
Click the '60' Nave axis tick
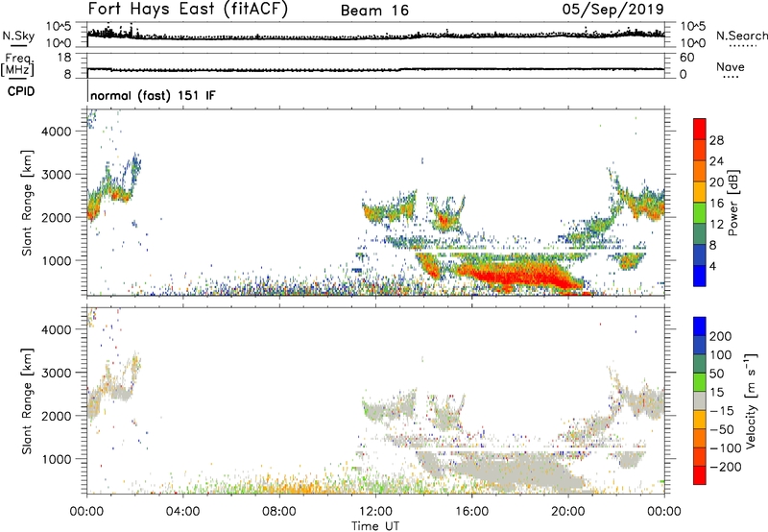coord(686,58)
